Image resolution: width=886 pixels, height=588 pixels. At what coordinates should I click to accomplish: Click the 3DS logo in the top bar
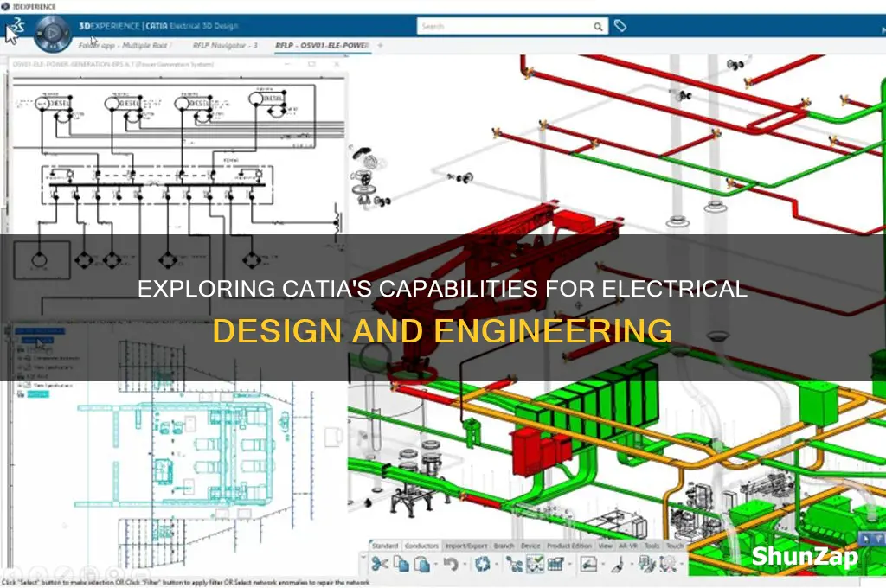[17, 25]
